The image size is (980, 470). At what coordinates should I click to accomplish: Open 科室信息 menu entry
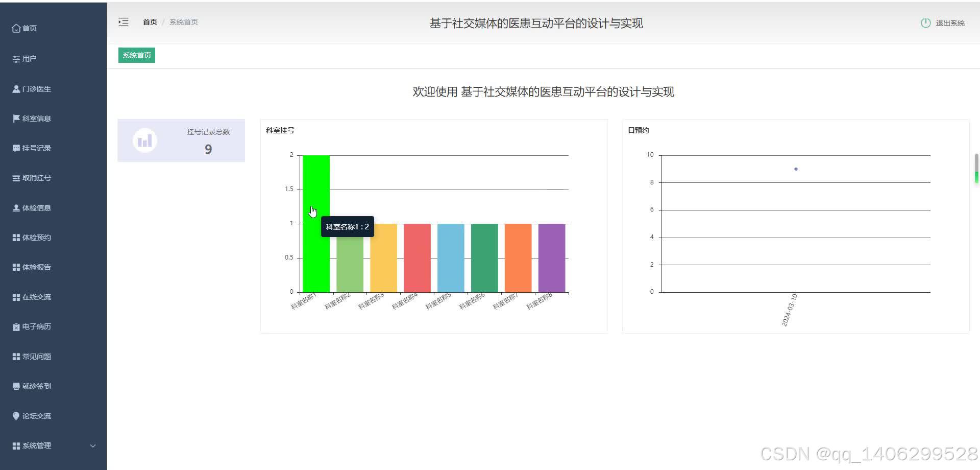pos(37,119)
